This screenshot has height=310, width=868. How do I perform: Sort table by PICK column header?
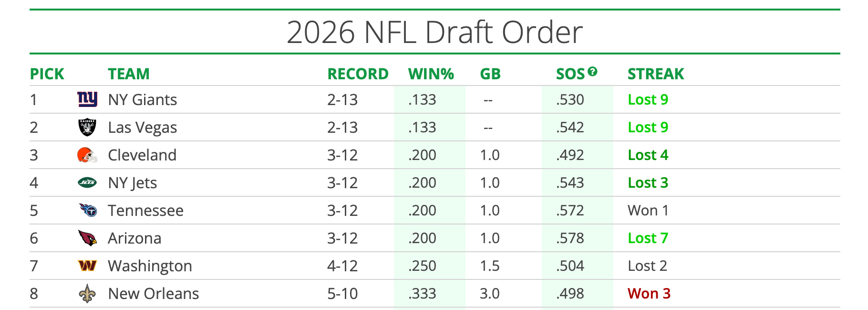(x=47, y=74)
